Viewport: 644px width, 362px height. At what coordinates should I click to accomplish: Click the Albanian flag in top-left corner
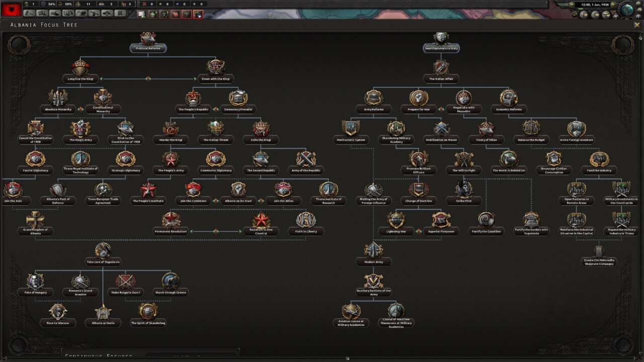pos(12,9)
